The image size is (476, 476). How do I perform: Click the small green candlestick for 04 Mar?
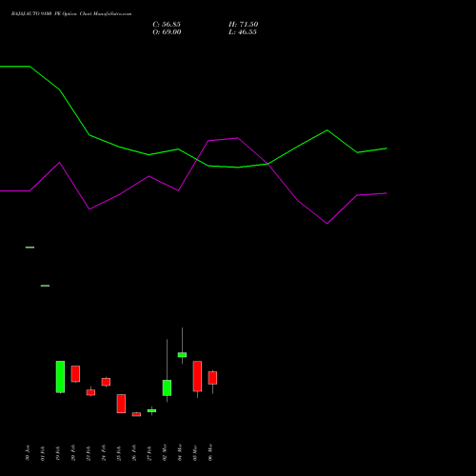coord(182,355)
